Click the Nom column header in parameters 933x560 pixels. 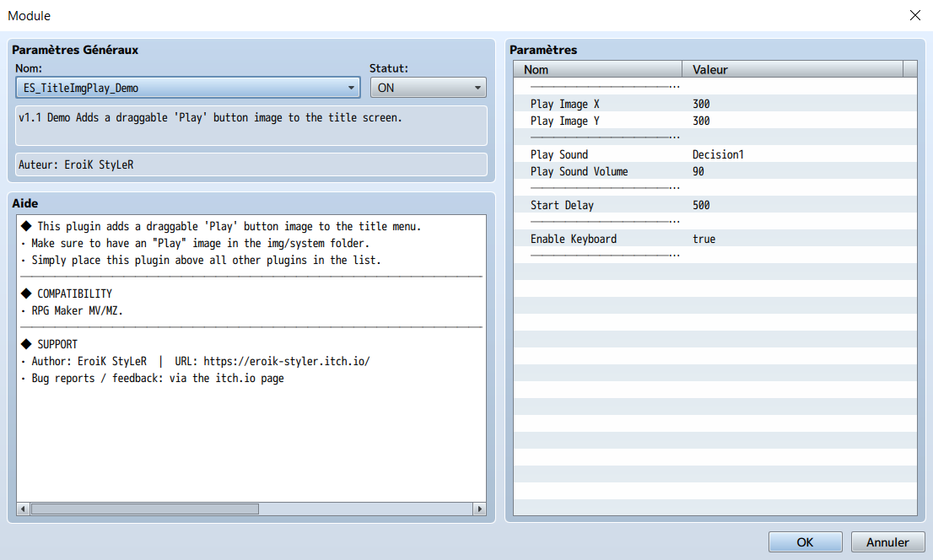coord(597,69)
